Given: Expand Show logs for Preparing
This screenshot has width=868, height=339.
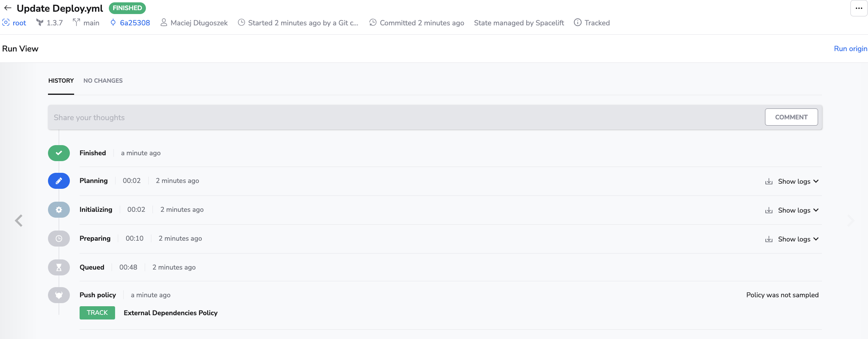Looking at the screenshot, I should click(x=798, y=239).
